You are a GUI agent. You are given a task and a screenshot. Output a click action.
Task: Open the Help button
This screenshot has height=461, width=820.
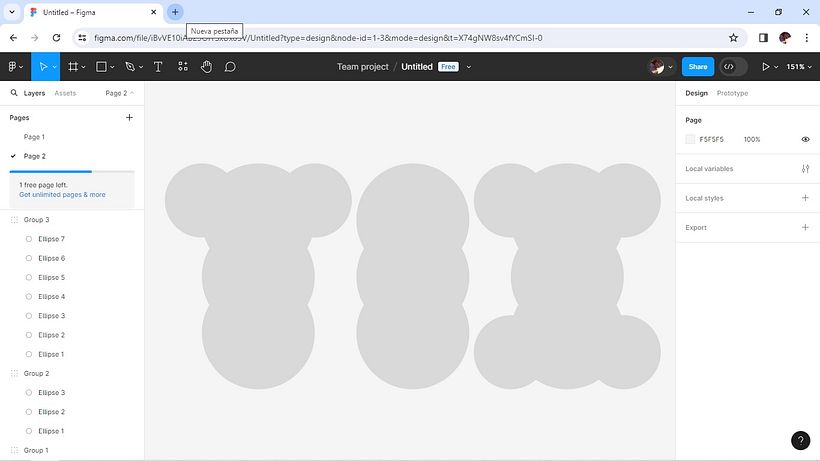[801, 440]
